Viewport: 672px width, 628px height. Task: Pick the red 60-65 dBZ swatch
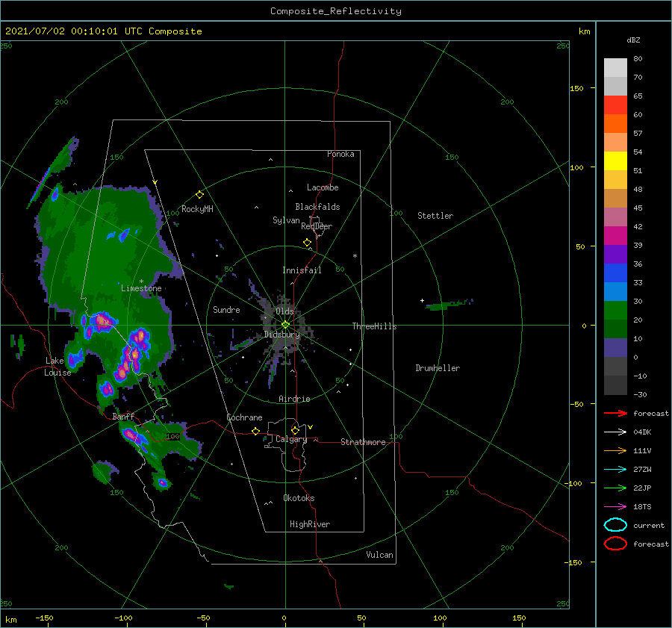coord(615,105)
